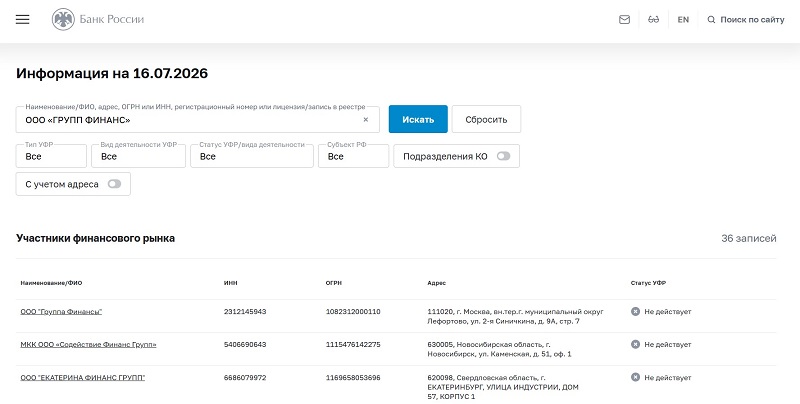Click Не действует text in ЕКАТЕРИНА ФИНАНС ГРУПП row

tap(668, 378)
